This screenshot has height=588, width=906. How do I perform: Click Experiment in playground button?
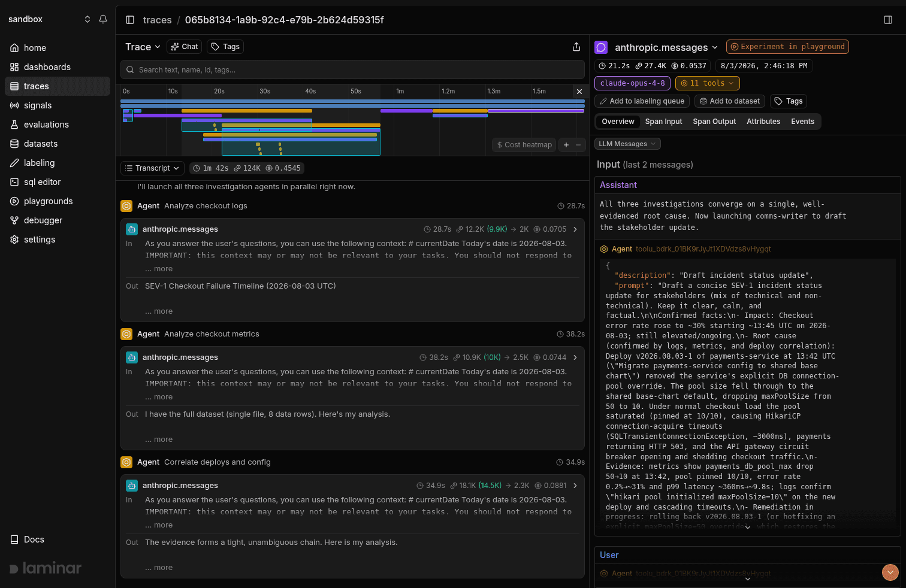pos(787,47)
